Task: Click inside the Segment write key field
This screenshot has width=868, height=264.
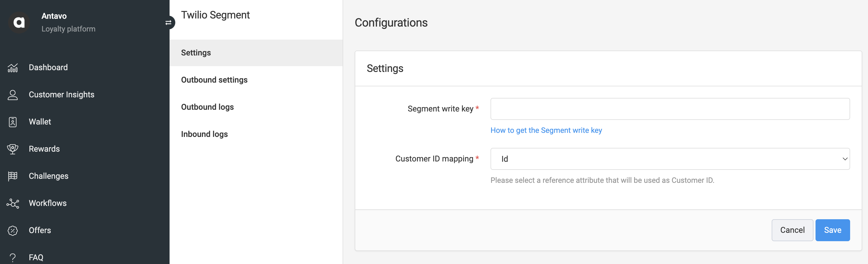Action: click(670, 108)
